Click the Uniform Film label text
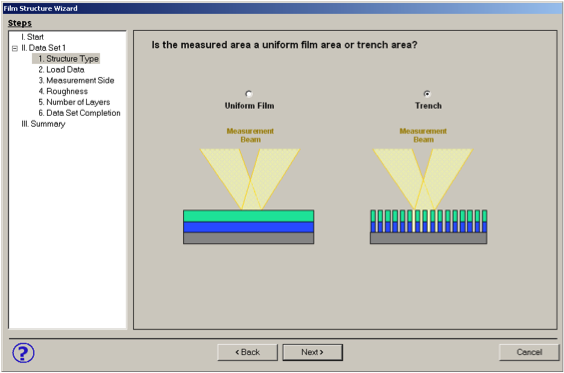 (249, 106)
